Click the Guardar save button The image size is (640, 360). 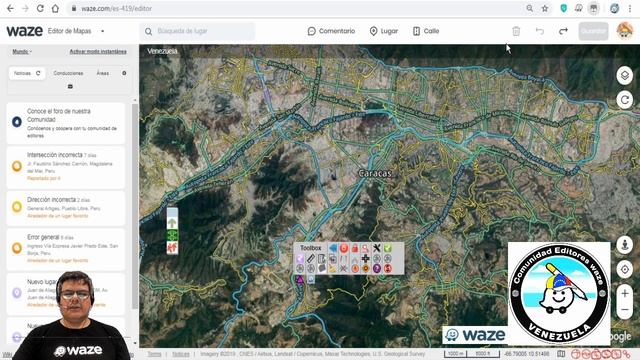(x=593, y=31)
